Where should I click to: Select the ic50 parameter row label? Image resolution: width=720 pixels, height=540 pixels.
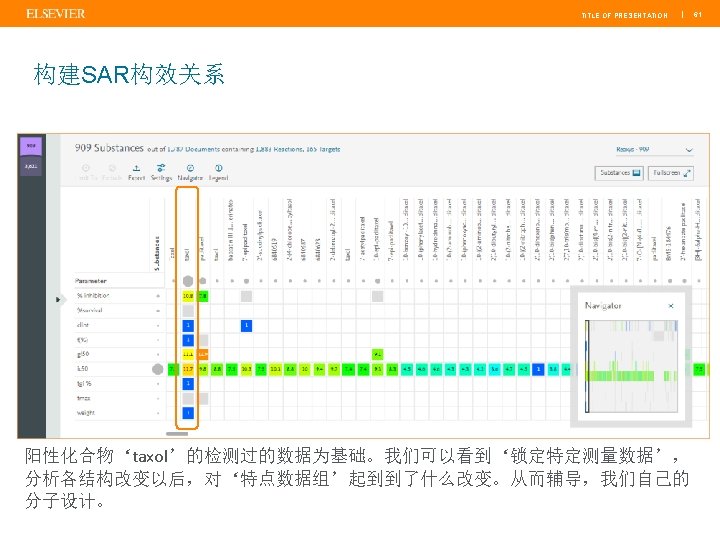pos(83,369)
